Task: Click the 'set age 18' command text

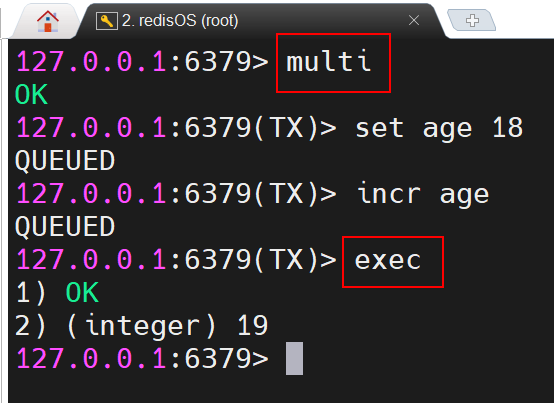Action: tap(438, 128)
